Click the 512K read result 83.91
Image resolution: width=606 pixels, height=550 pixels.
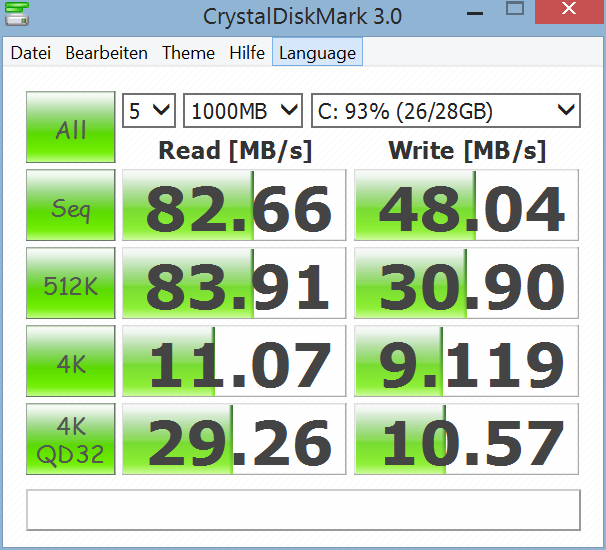pos(234,283)
